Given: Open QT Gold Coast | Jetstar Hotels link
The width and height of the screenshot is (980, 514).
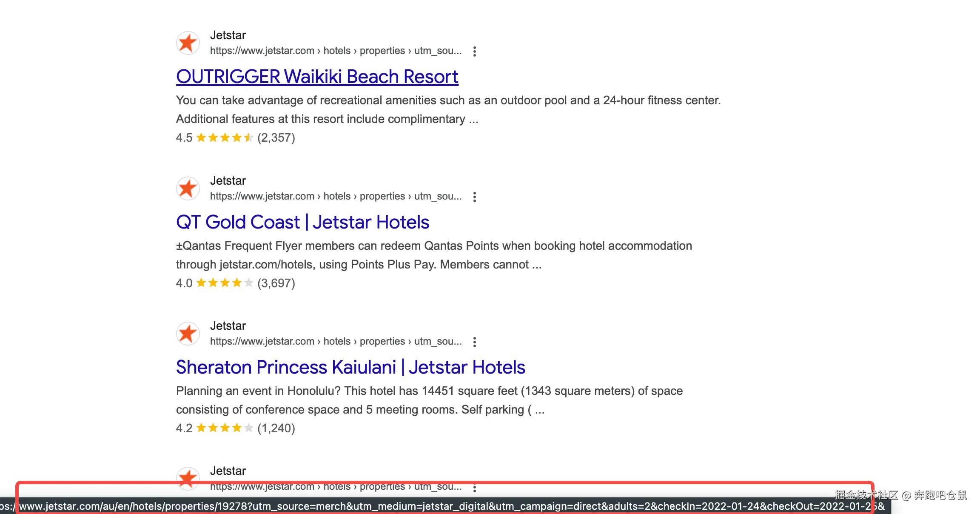Looking at the screenshot, I should (x=302, y=222).
